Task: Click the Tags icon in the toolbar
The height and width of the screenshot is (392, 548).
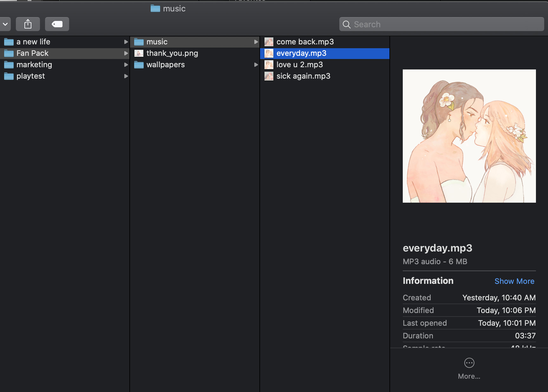Action: (57, 24)
